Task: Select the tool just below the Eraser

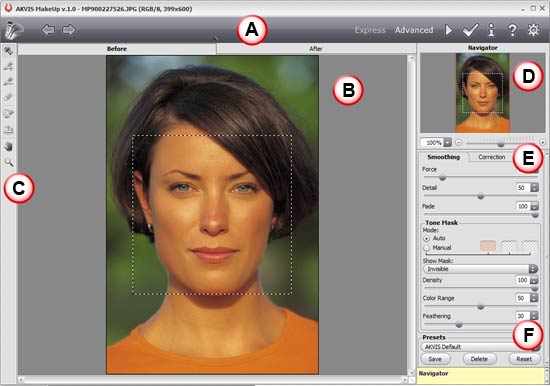Action: [8, 113]
